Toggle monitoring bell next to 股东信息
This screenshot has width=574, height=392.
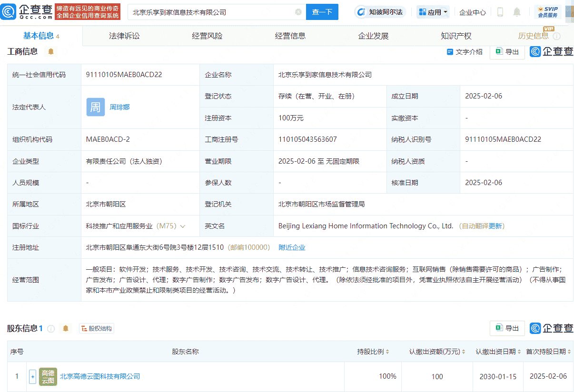tap(66, 328)
